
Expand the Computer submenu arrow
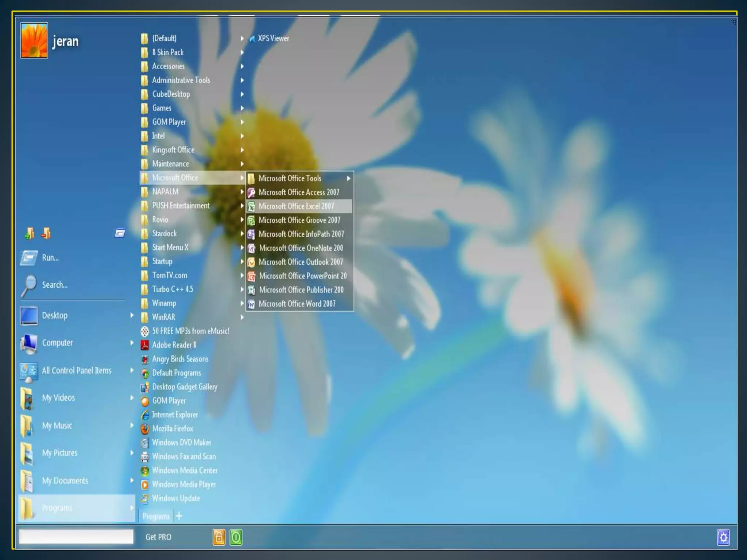coord(132,343)
